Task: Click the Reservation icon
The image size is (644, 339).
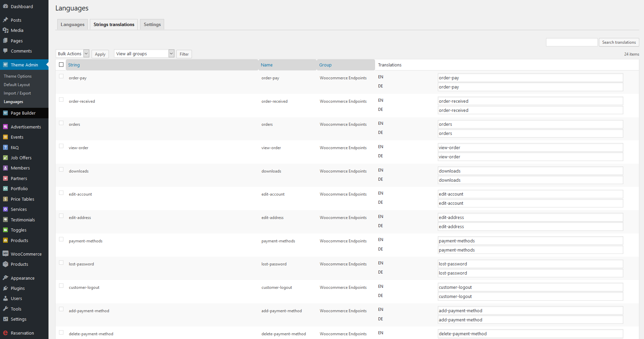Action: (x=5, y=333)
